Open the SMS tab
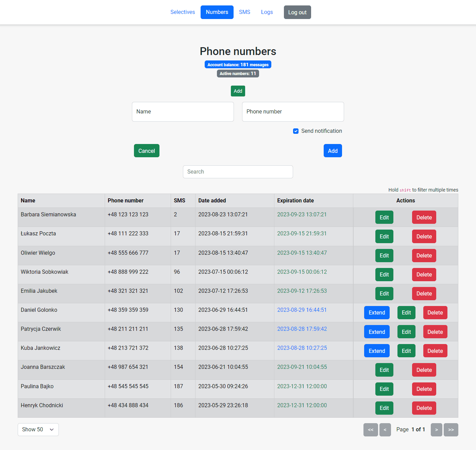The width and height of the screenshot is (476, 450). click(244, 12)
